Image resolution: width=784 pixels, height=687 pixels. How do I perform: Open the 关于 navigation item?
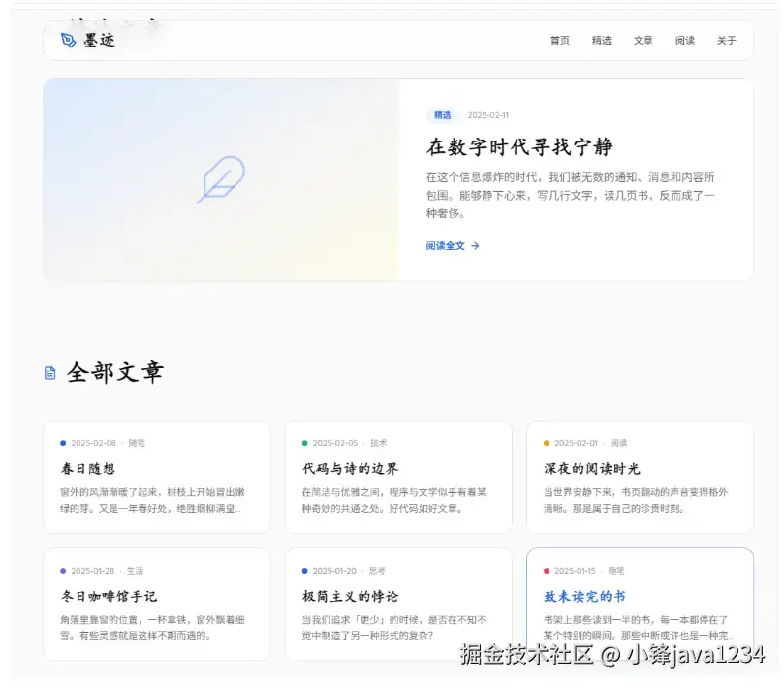tap(726, 40)
